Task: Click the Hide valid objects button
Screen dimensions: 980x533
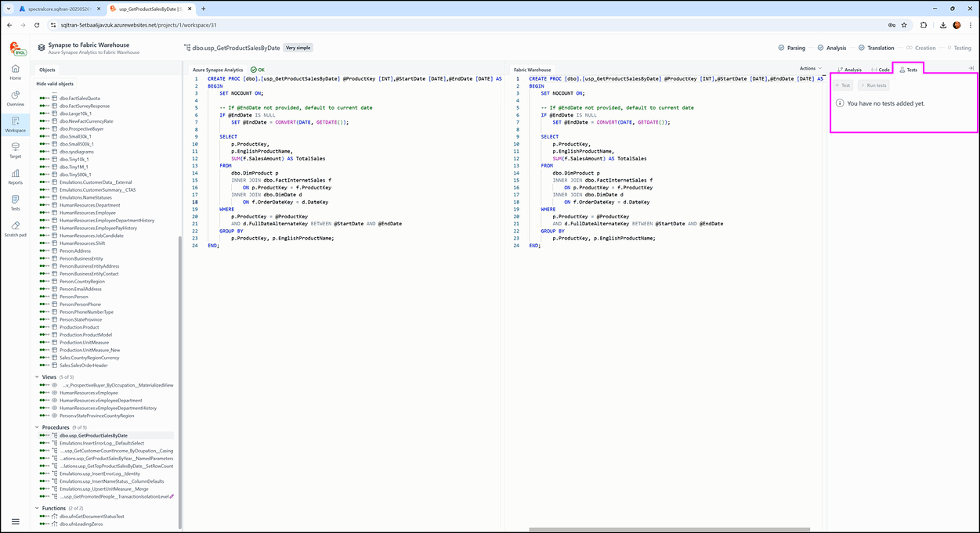Action: click(x=55, y=84)
